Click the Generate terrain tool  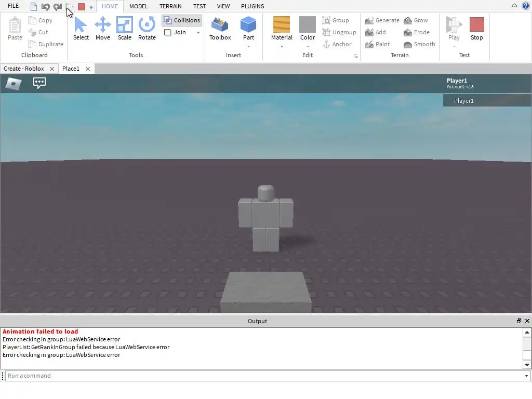click(382, 20)
